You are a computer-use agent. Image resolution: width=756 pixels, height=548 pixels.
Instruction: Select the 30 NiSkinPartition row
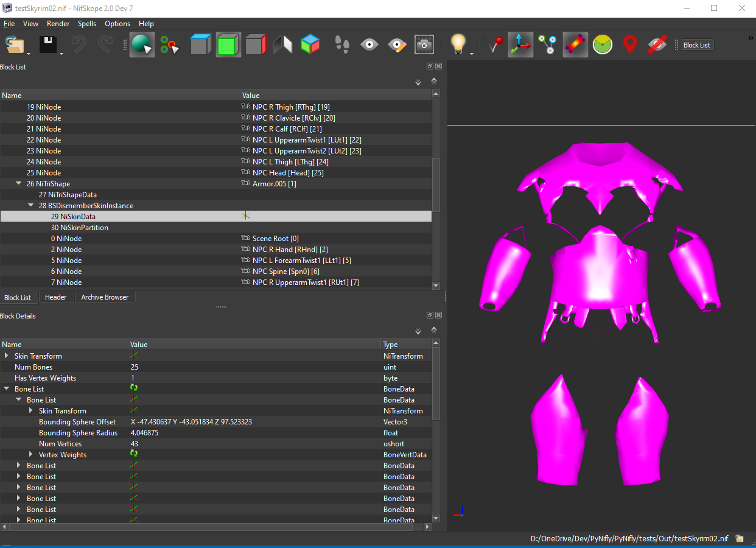(x=216, y=228)
